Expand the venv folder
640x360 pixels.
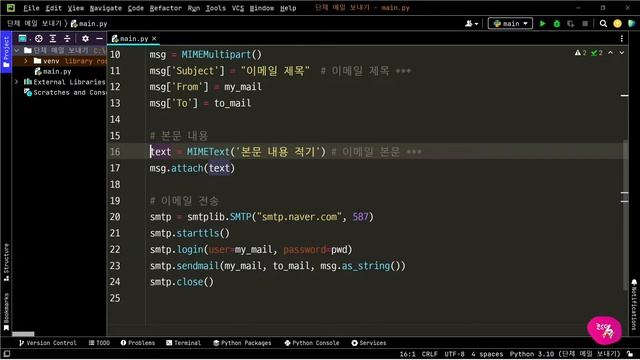tap(26, 61)
